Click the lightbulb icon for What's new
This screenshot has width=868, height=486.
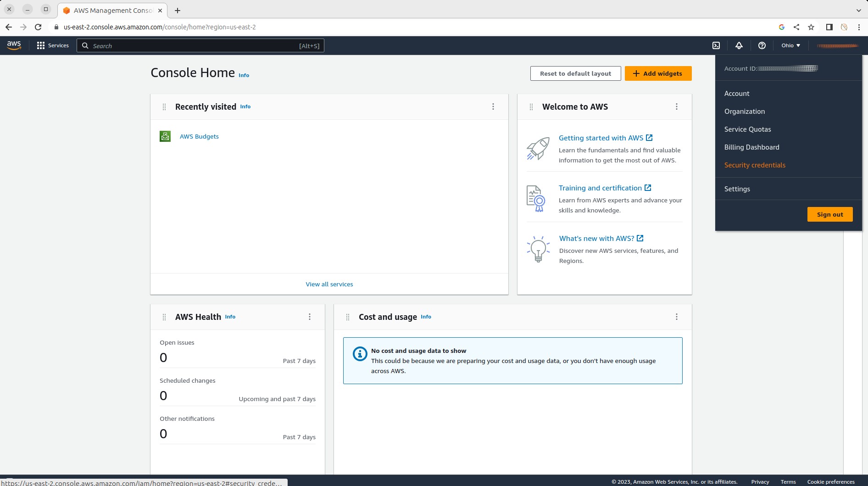(x=538, y=249)
